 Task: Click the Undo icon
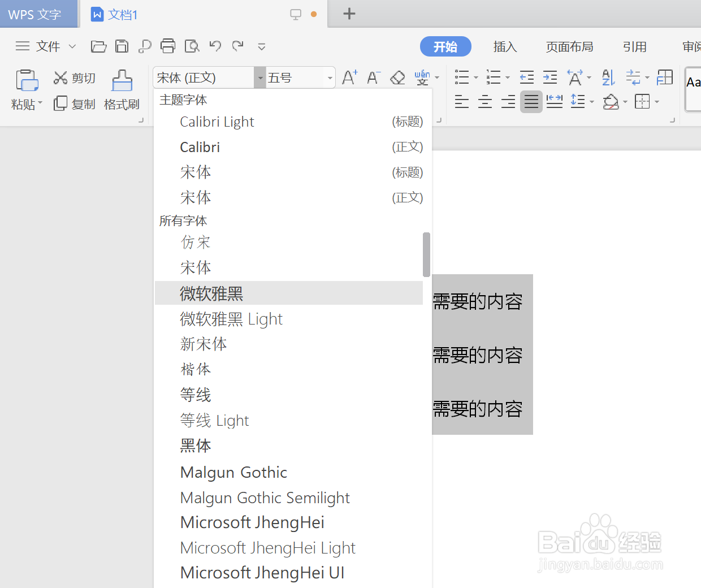[215, 46]
